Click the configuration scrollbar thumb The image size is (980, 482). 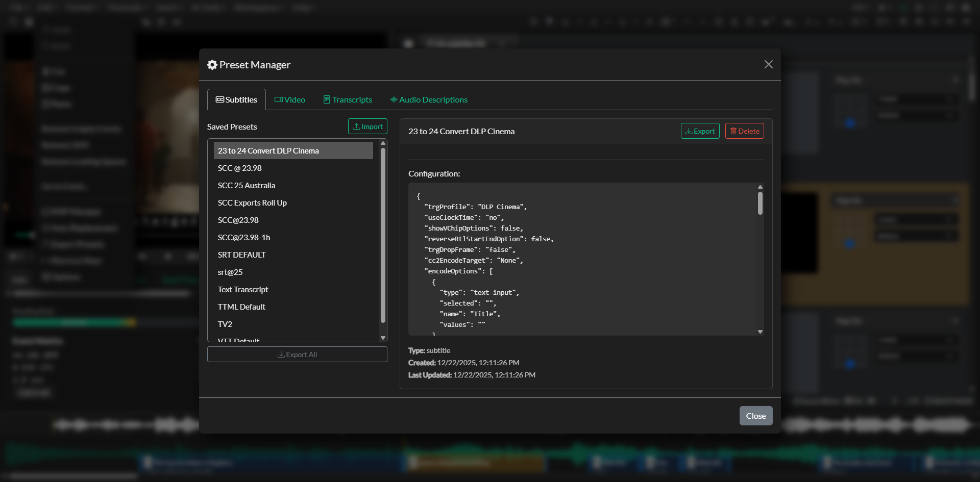click(760, 203)
